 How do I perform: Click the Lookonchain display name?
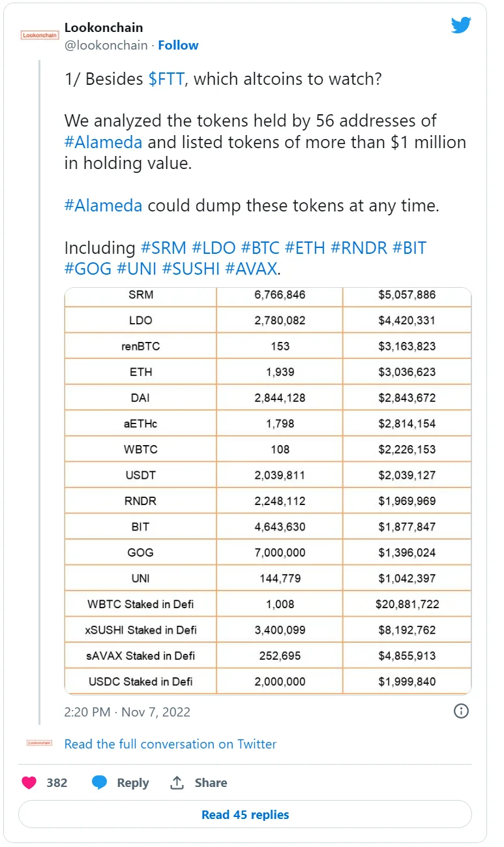[104, 27]
